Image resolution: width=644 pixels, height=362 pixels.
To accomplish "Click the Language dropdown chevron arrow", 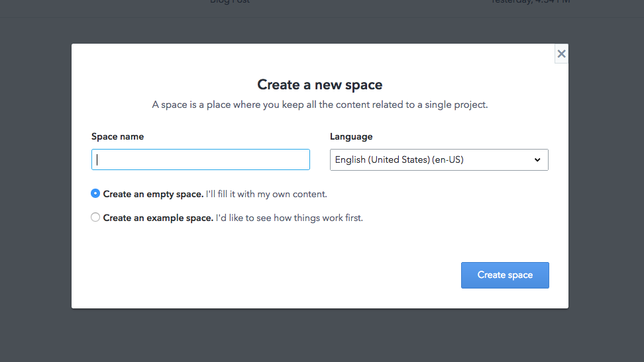I will tap(537, 160).
